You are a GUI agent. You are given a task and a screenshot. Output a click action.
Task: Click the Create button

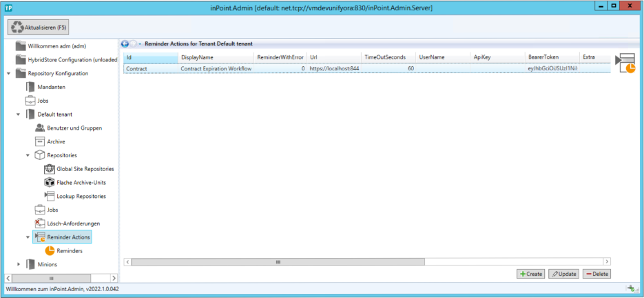(x=530, y=274)
